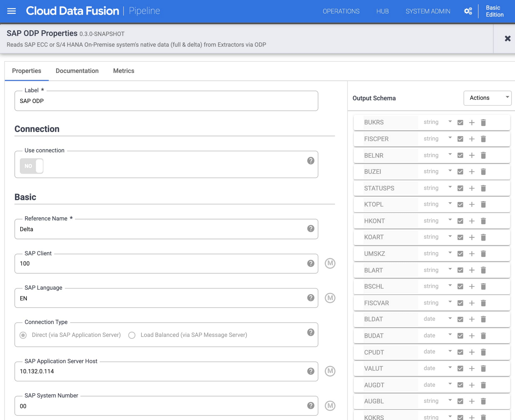Open the Actions dropdown in Output Schema

tap(487, 98)
